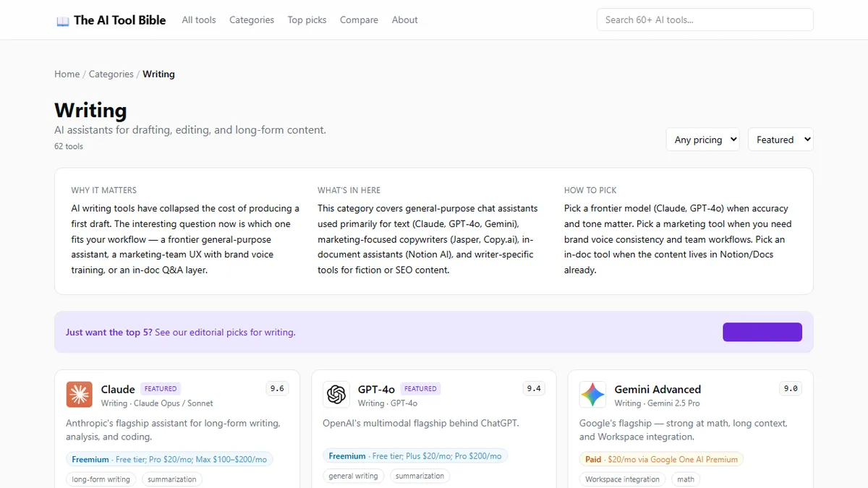This screenshot has height=488, width=868.
Task: Click the HOW TO PICK heading
Action: point(590,190)
